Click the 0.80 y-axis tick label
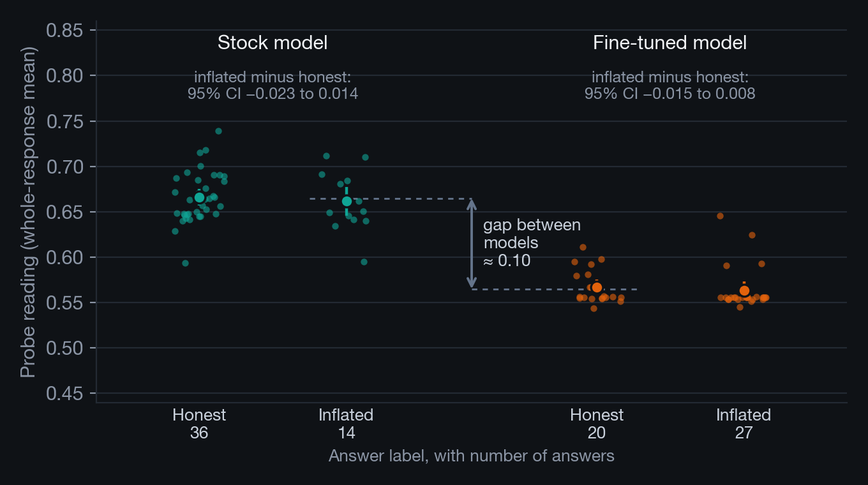The width and height of the screenshot is (868, 485). pyautogui.click(x=64, y=76)
